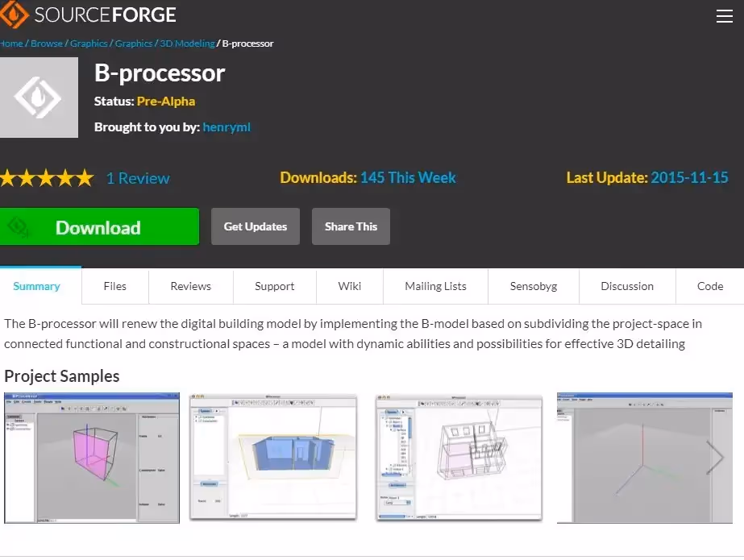Click the 145 This Week downloads link

[408, 177]
